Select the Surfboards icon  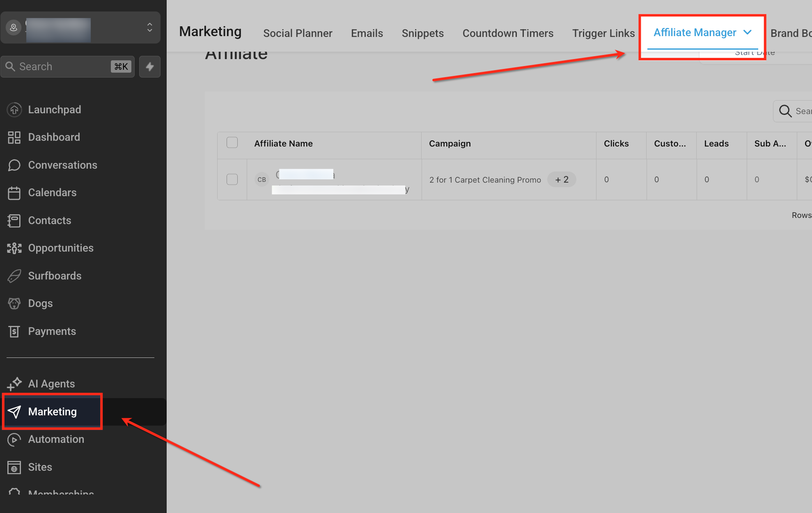(x=14, y=276)
